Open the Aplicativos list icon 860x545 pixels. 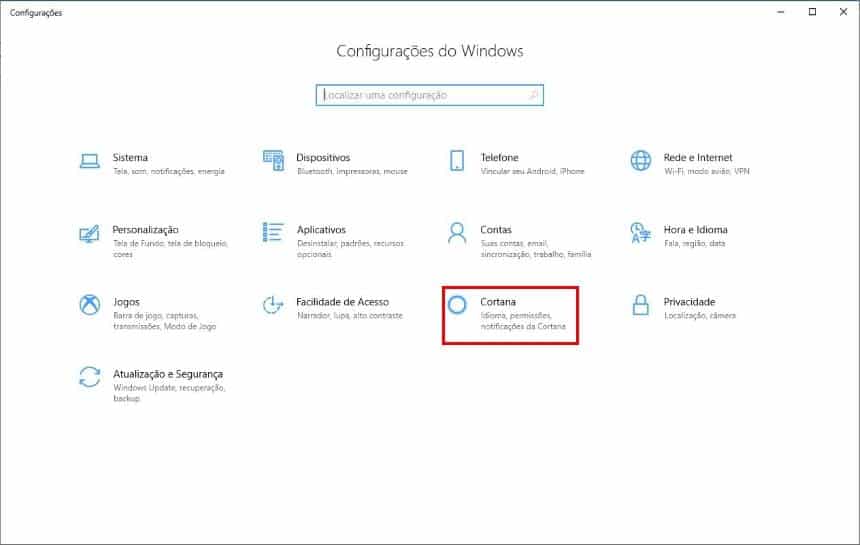273,232
